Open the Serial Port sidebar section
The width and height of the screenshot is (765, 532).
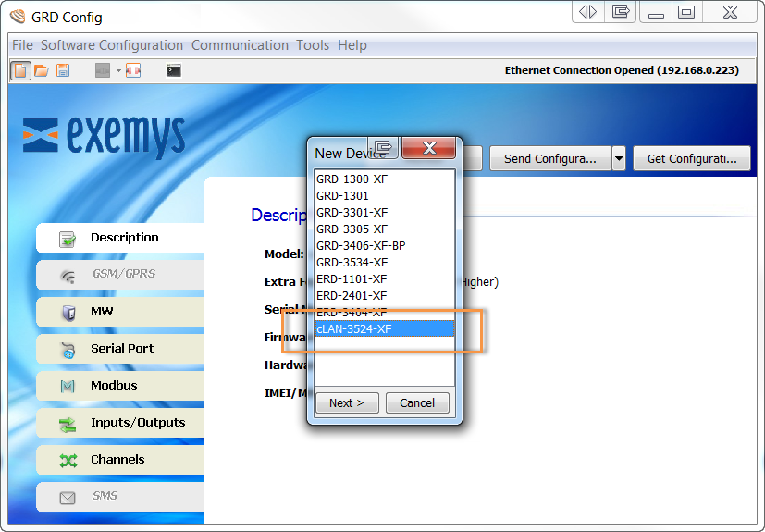click(x=120, y=349)
